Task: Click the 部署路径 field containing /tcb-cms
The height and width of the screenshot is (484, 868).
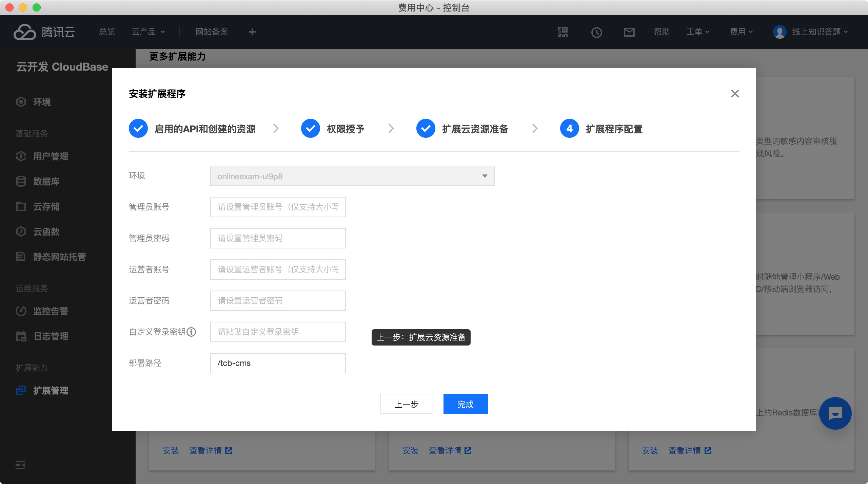Action: click(278, 363)
